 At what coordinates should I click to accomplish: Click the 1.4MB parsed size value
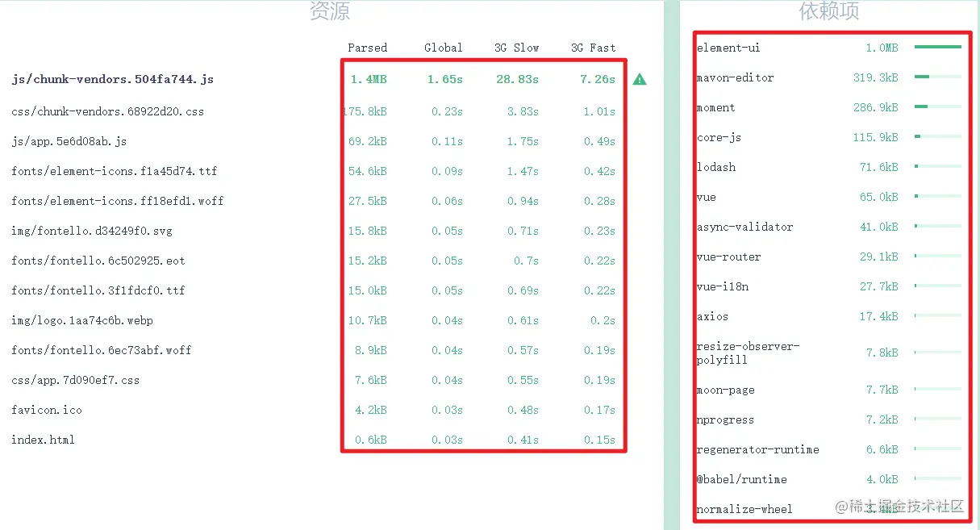coord(369,79)
